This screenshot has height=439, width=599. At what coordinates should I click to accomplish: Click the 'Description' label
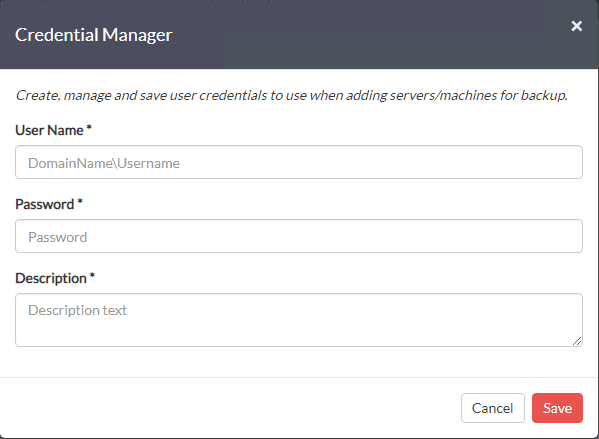pyautogui.click(x=51, y=279)
